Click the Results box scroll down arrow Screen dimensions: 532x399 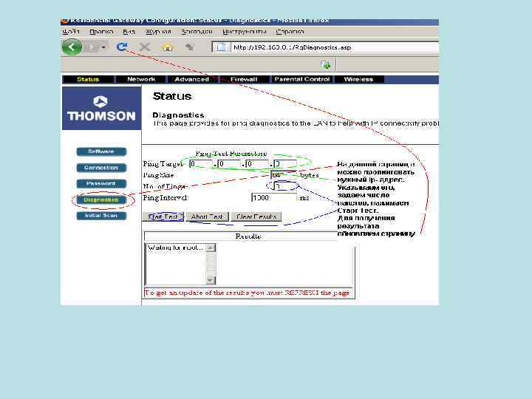click(211, 280)
